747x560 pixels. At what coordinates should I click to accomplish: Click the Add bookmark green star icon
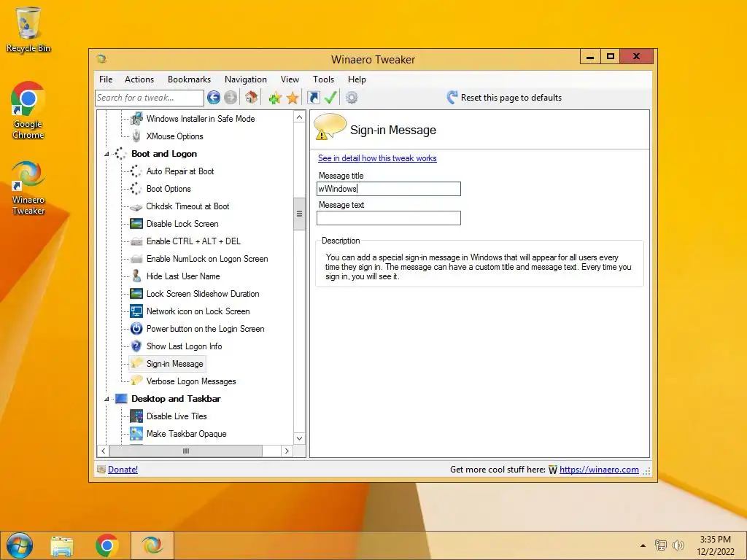(x=275, y=98)
